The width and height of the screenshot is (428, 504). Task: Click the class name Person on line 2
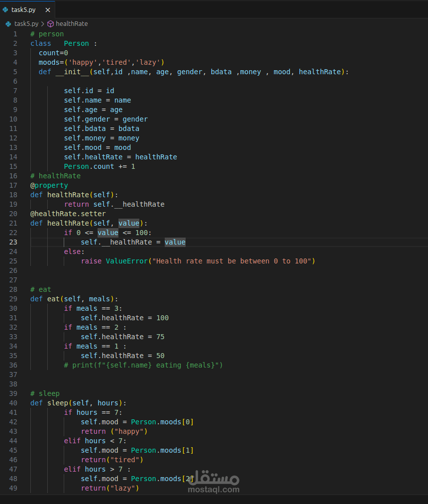(x=76, y=43)
